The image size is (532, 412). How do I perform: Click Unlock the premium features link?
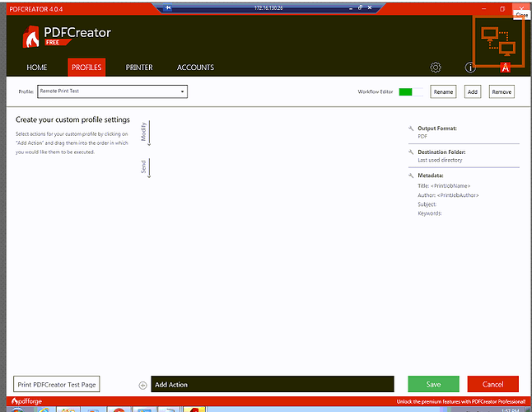[461, 401]
